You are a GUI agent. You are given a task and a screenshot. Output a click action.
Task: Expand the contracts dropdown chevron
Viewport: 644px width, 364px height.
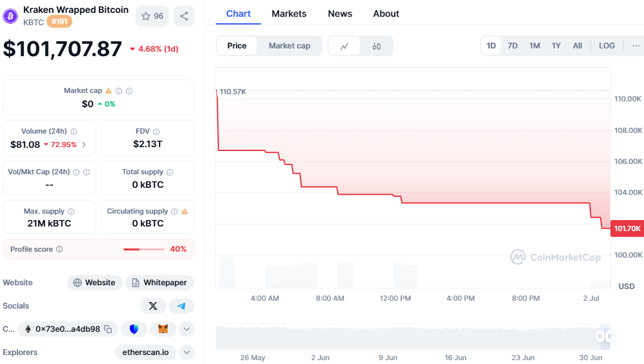[187, 329]
